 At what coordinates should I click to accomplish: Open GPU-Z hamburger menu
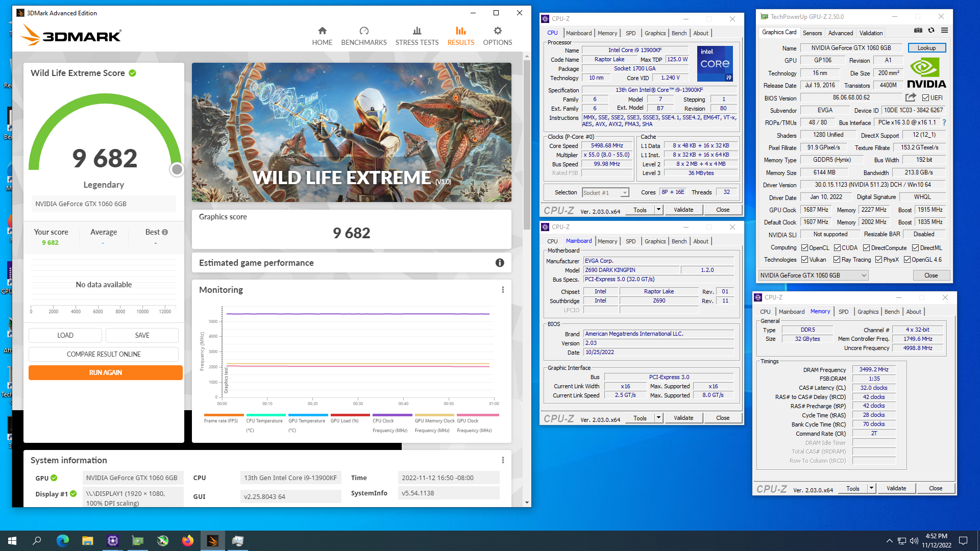coord(944,31)
